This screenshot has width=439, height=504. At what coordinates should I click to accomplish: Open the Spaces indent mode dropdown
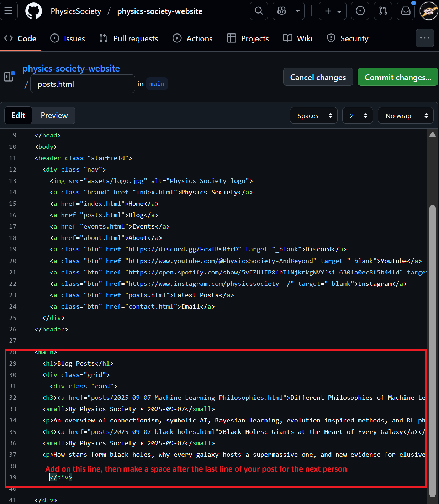pyautogui.click(x=313, y=116)
